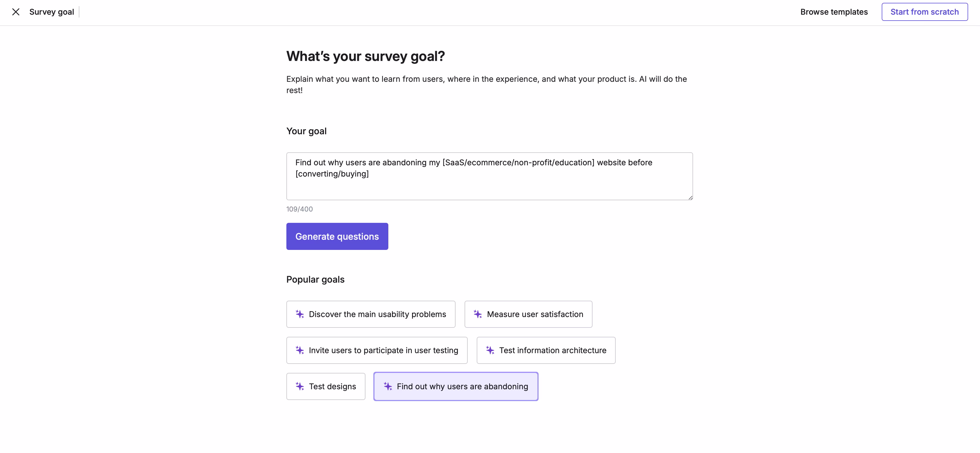Choose "Invite users to participate in user testing"
Image resolution: width=980 pixels, height=453 pixels.
(377, 350)
